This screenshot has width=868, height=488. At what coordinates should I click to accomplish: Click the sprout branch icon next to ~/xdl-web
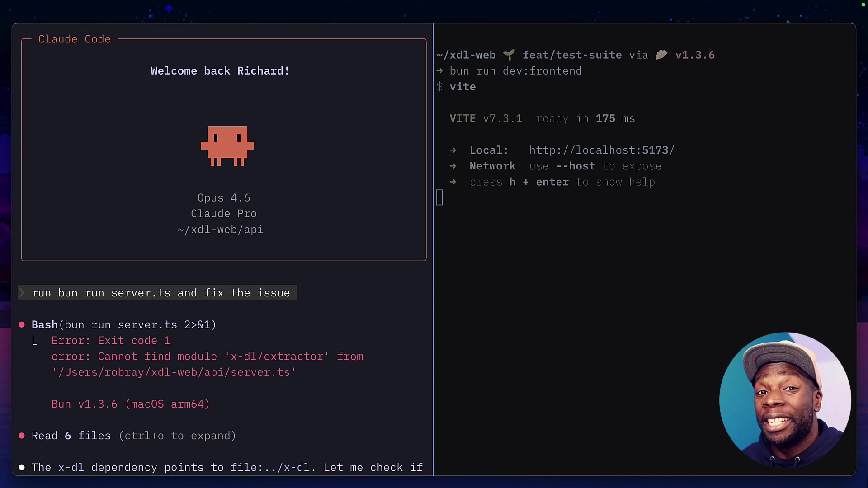509,55
